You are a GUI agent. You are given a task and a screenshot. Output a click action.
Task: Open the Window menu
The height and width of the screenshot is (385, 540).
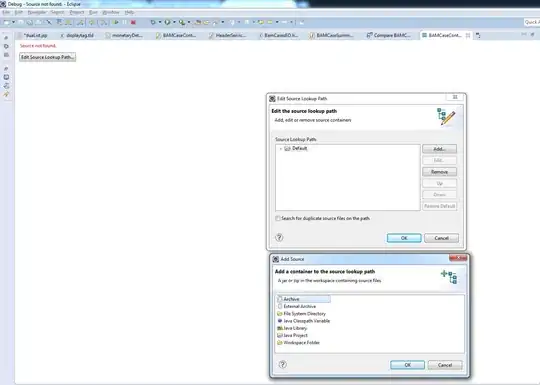111,12
